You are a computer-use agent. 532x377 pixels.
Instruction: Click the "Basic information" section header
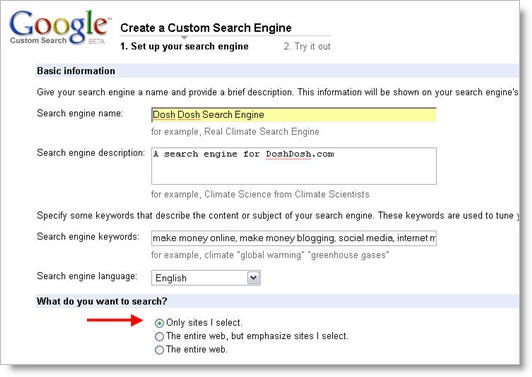tap(76, 71)
